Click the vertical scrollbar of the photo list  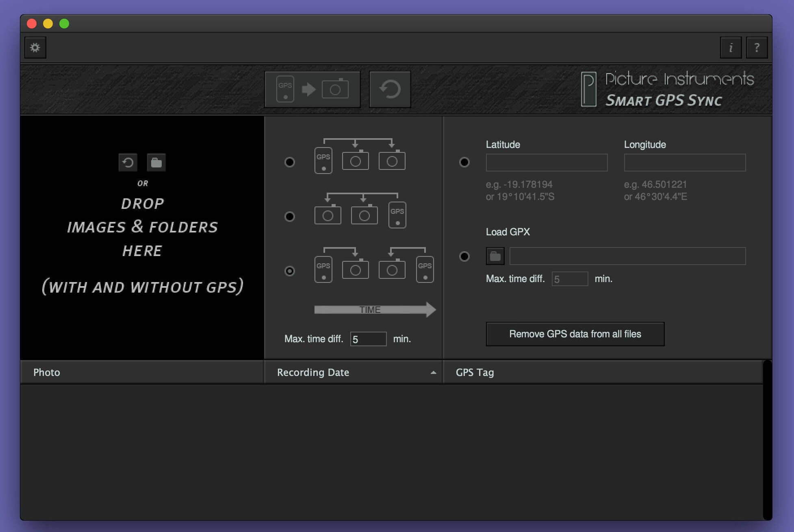(x=767, y=440)
